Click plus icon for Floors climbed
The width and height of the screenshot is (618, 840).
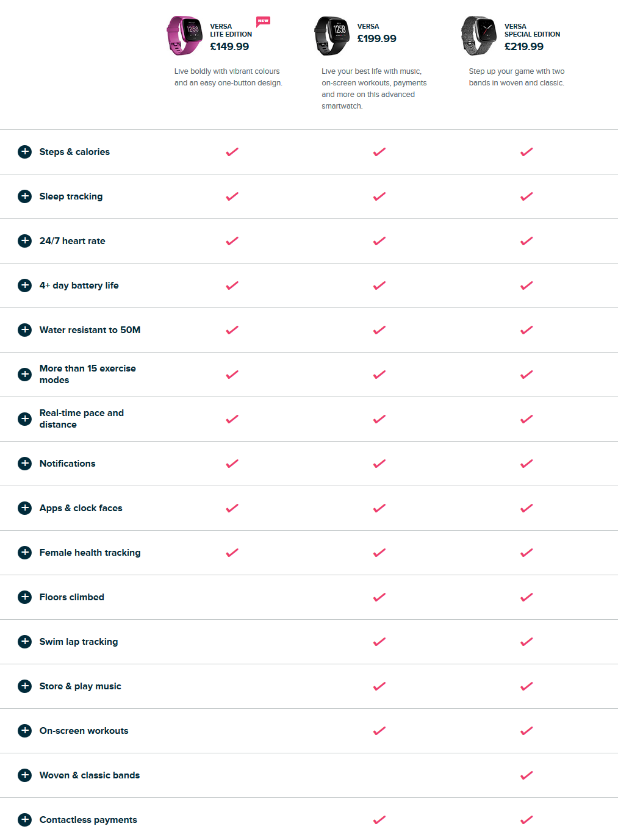(24, 597)
